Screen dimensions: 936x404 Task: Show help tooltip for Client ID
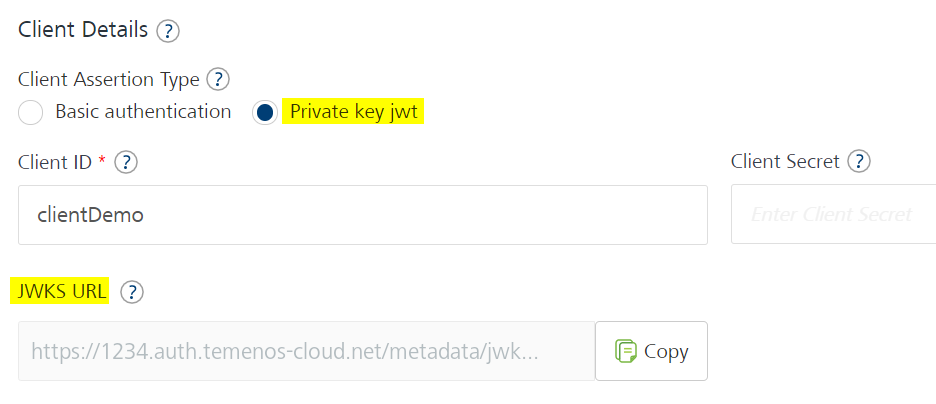pyautogui.click(x=126, y=162)
